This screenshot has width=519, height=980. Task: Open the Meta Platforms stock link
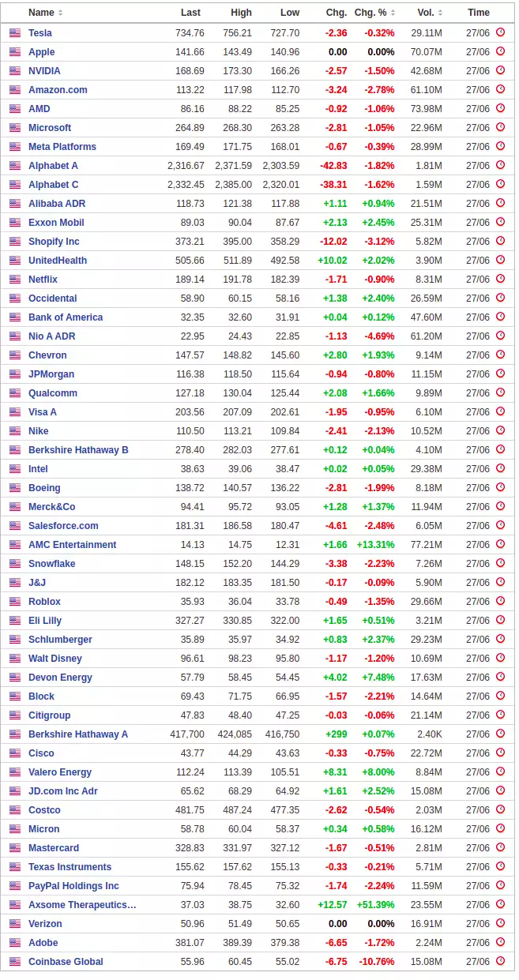click(x=62, y=147)
